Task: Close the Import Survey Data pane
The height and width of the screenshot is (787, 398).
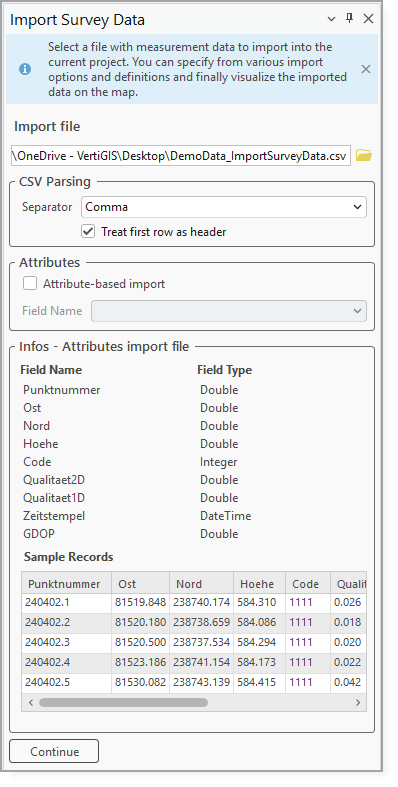Action: 368,19
